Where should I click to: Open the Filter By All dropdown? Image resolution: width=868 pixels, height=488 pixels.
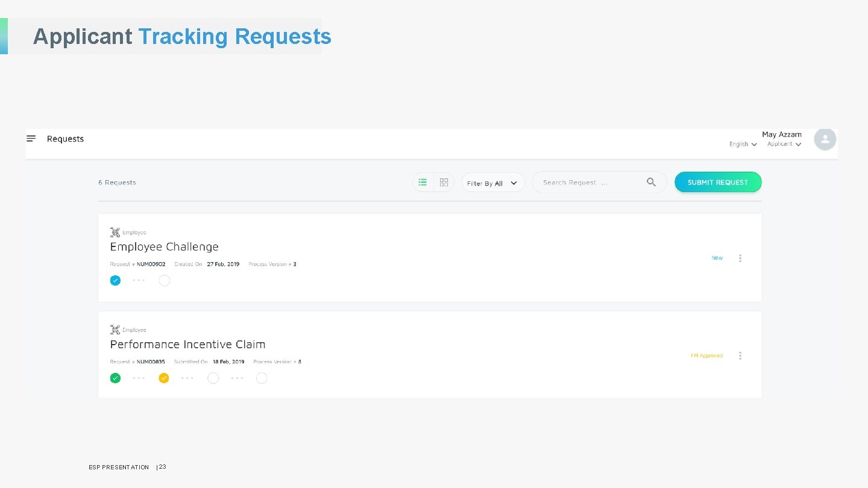click(492, 182)
